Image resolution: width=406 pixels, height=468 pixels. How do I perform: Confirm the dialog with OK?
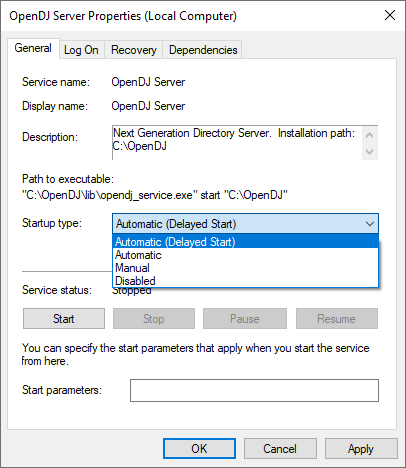point(199,449)
